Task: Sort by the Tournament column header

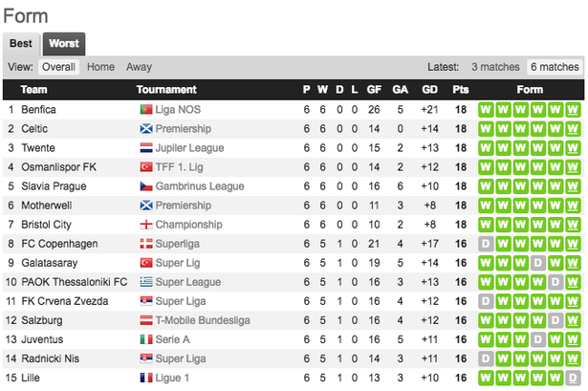Action: (166, 90)
